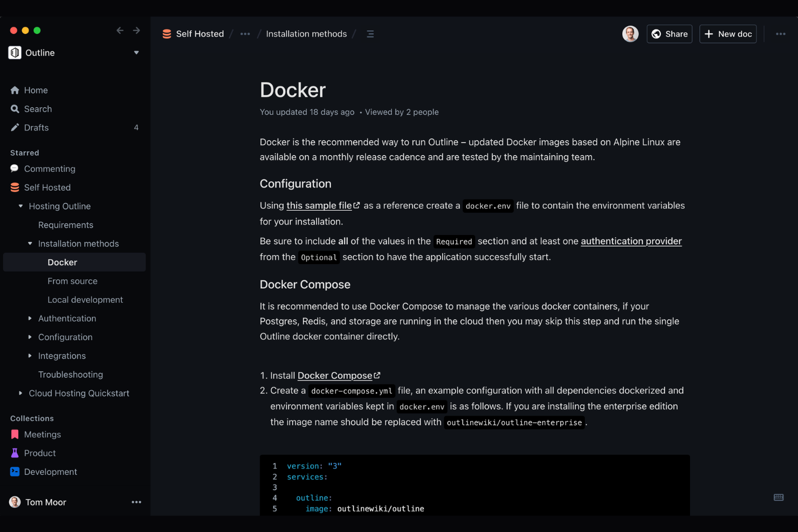Go back with the left arrow
The image size is (798, 532).
tap(120, 31)
